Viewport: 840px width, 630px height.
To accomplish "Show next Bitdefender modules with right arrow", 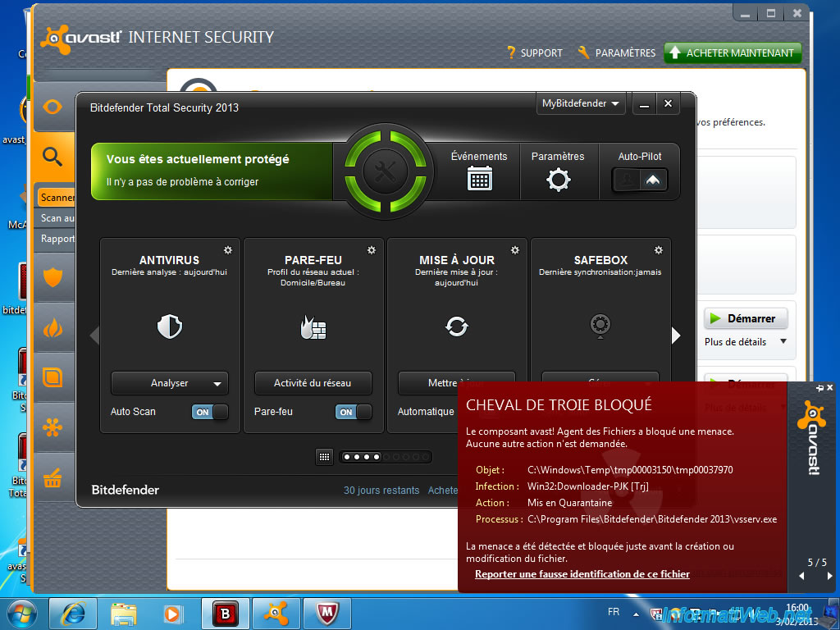I will [x=676, y=336].
